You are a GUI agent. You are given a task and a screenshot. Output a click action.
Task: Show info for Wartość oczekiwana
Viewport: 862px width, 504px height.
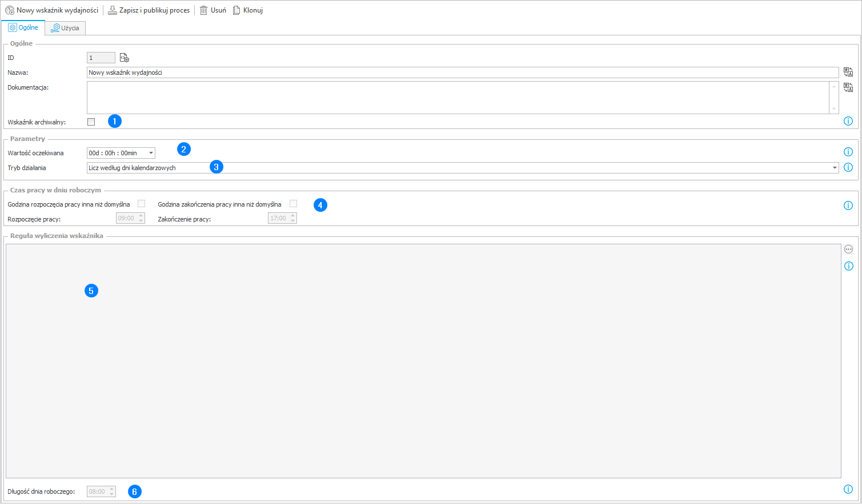pyautogui.click(x=848, y=152)
